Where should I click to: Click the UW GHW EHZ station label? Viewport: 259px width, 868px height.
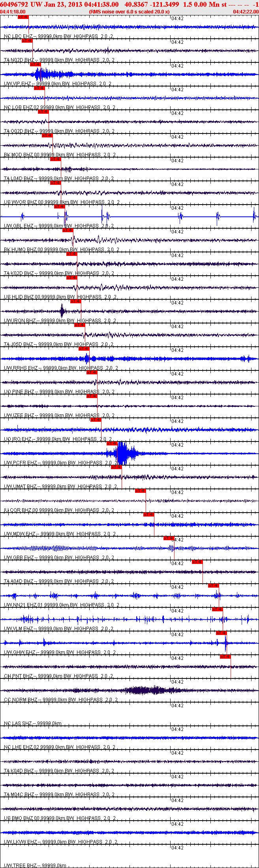coord(60,652)
